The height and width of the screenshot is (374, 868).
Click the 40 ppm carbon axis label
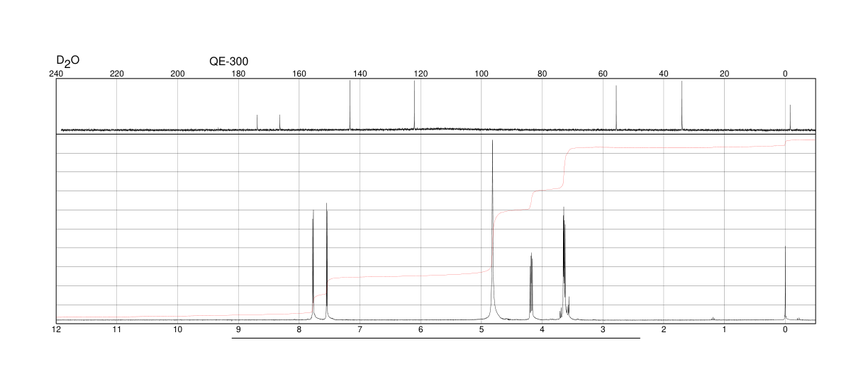[x=663, y=74]
